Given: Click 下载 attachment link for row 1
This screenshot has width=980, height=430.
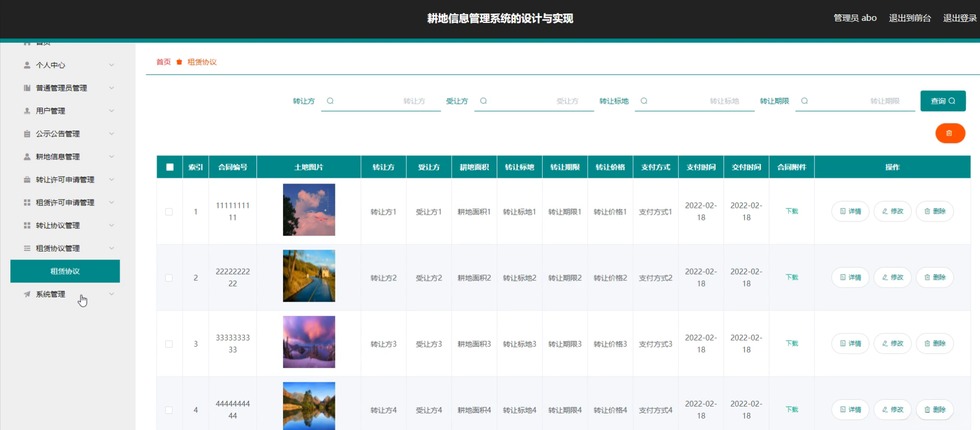Looking at the screenshot, I should click(792, 211).
